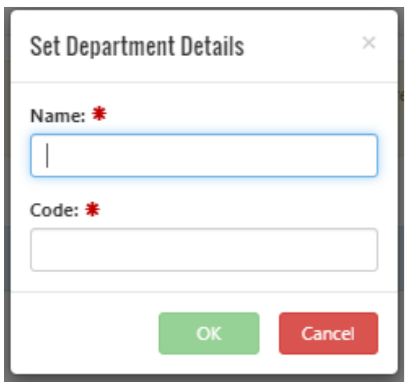
Task: Confirm with the green OK button
Action: pos(209,333)
